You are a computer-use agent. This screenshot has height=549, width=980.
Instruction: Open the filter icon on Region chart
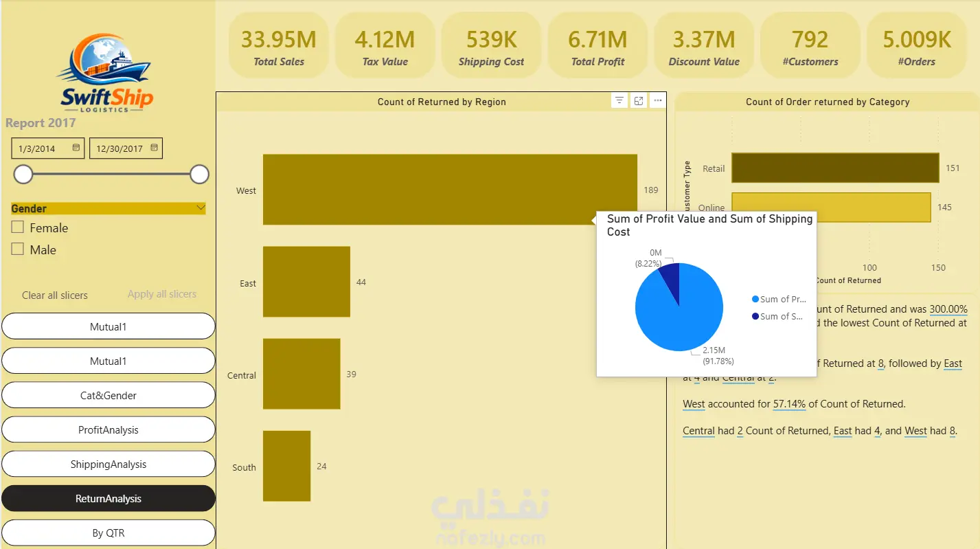coord(619,101)
